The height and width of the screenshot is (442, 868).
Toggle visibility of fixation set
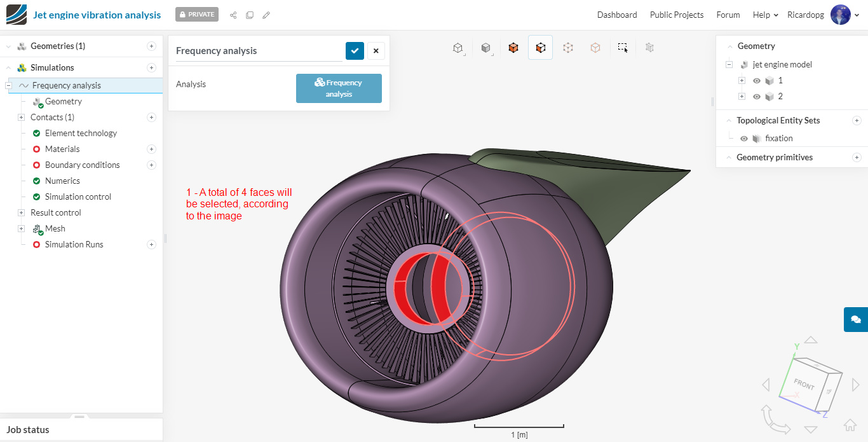pos(744,139)
